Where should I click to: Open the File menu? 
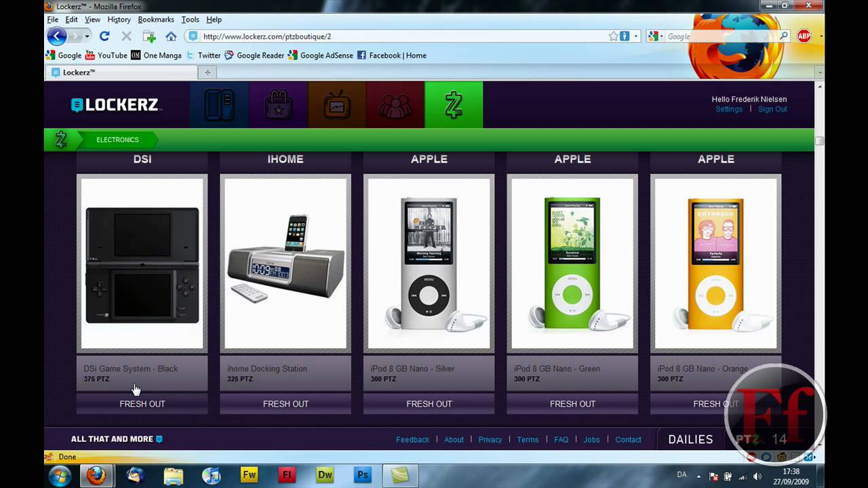click(x=52, y=20)
